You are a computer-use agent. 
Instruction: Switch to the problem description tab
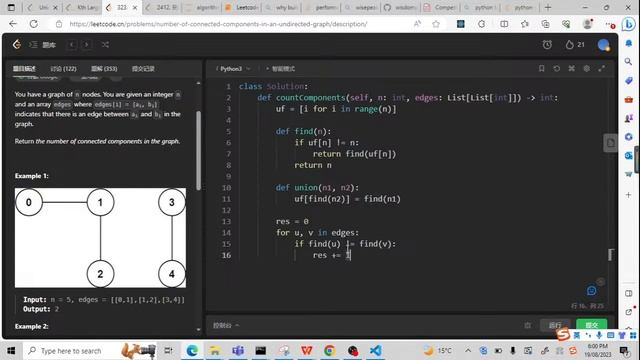[x=24, y=69]
